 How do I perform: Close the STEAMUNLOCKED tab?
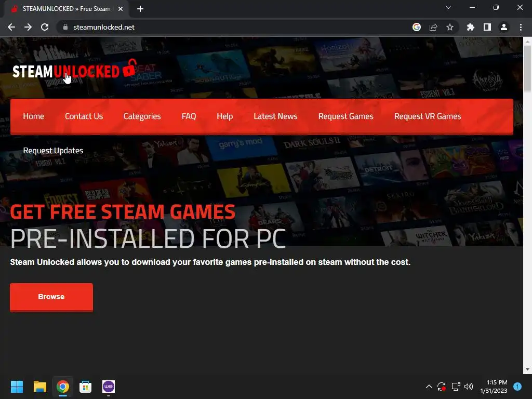point(121,9)
